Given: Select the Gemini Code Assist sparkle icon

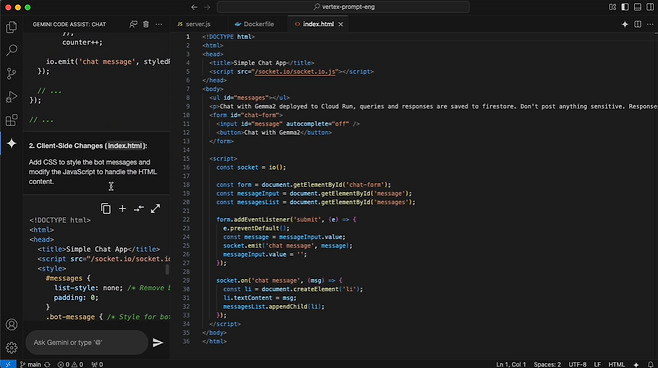Looking at the screenshot, I should [11, 144].
